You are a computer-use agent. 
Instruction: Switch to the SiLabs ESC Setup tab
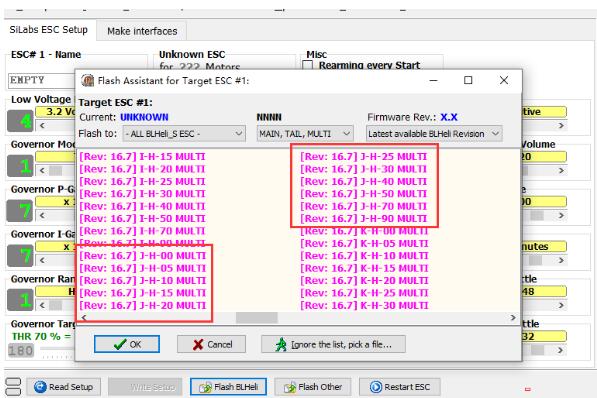(x=49, y=30)
